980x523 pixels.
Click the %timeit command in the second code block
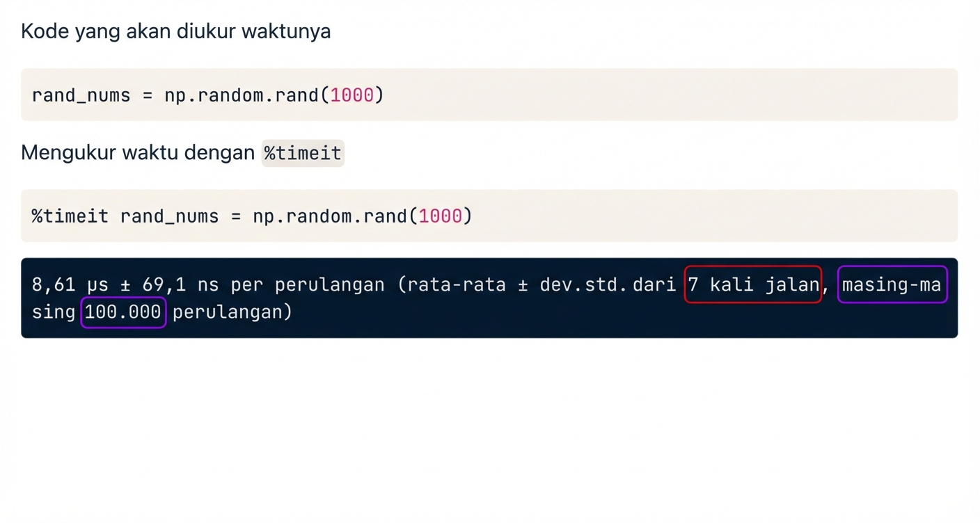pyautogui.click(x=69, y=216)
